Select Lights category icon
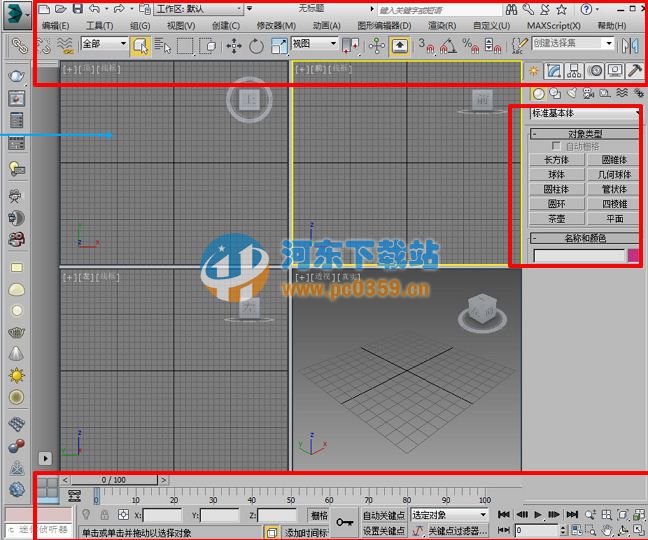The width and height of the screenshot is (648, 540). pyautogui.click(x=572, y=94)
